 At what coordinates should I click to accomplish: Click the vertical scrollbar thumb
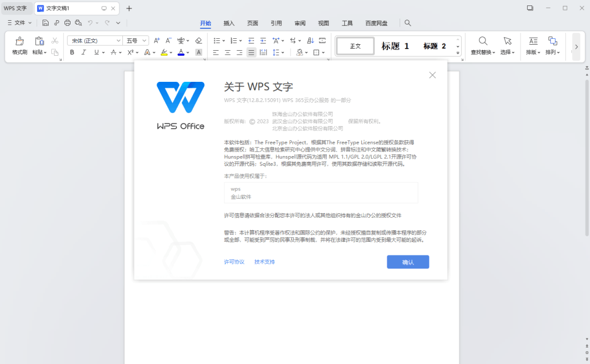coord(587,158)
